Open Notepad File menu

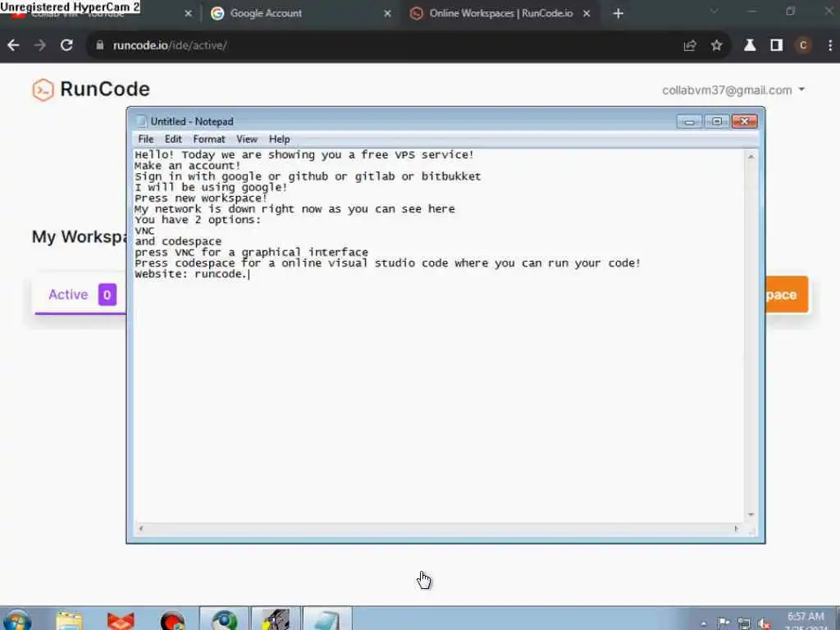(x=146, y=139)
